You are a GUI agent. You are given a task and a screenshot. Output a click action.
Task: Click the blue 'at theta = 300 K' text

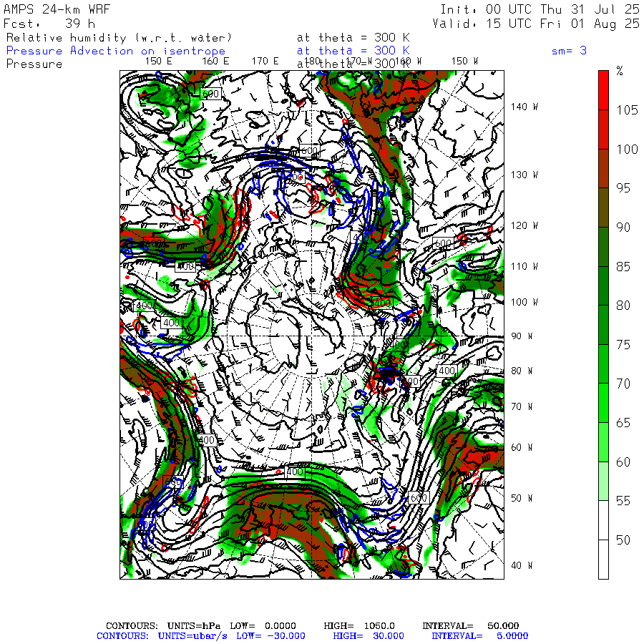click(353, 51)
